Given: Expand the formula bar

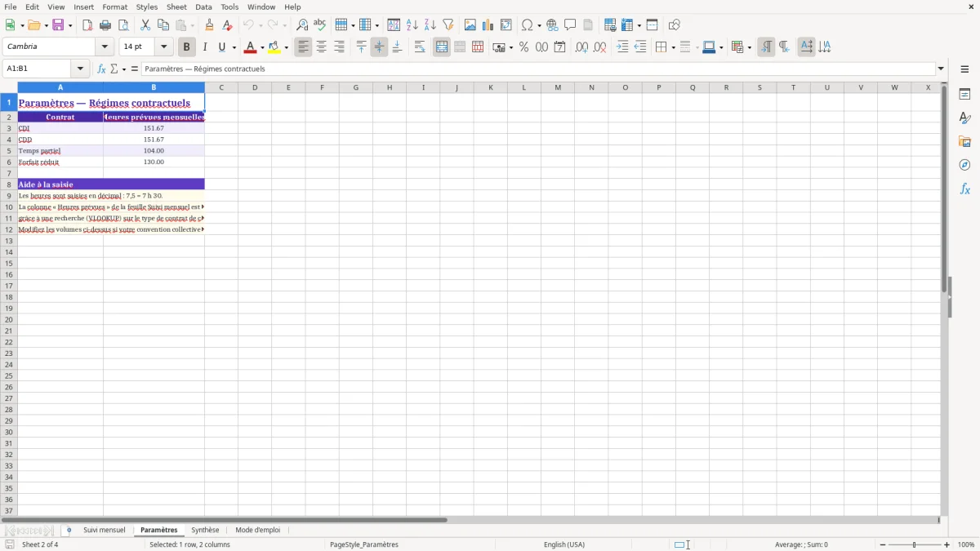Looking at the screenshot, I should point(941,69).
